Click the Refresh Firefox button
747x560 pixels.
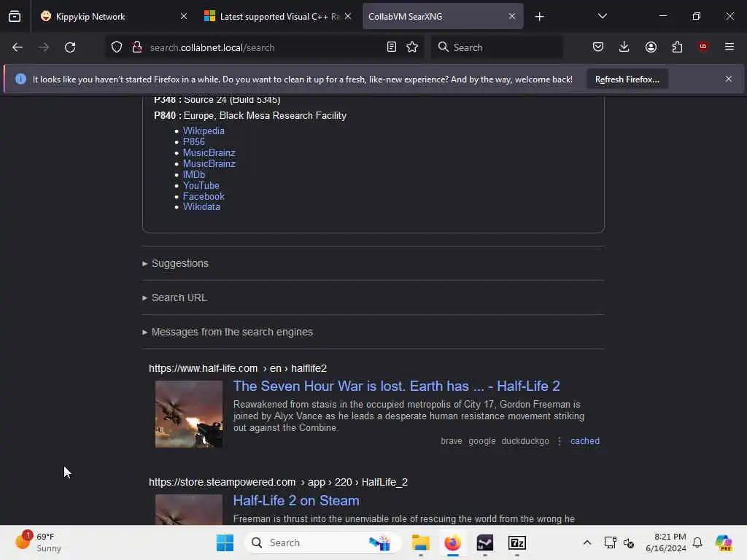[x=627, y=79]
